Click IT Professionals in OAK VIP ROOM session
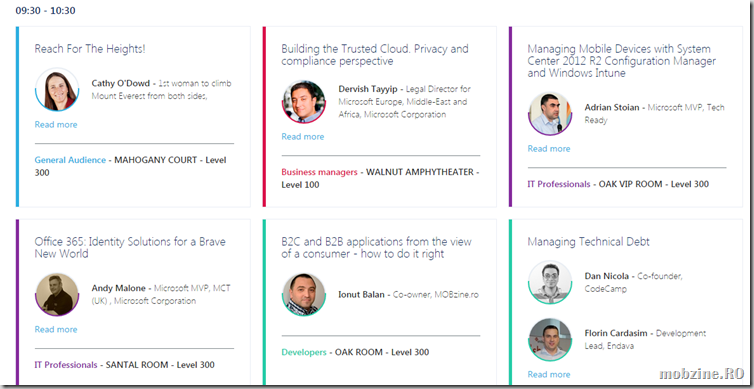 (x=559, y=184)
